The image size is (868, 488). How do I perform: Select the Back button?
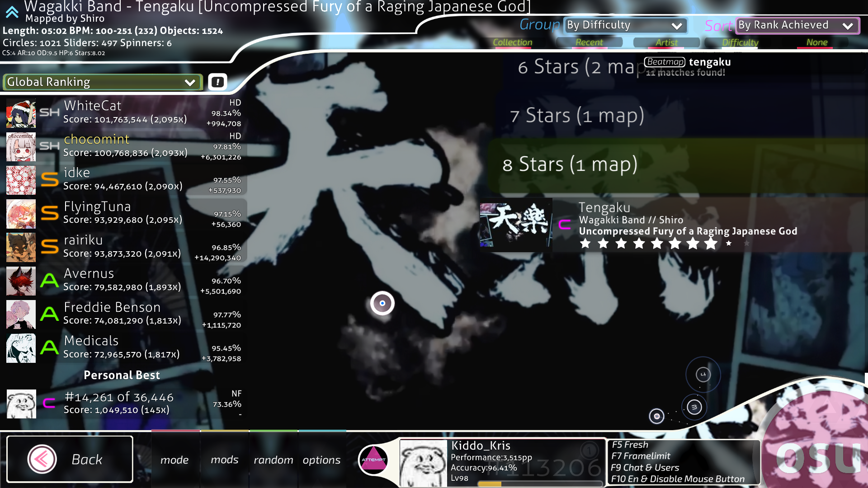coord(69,459)
